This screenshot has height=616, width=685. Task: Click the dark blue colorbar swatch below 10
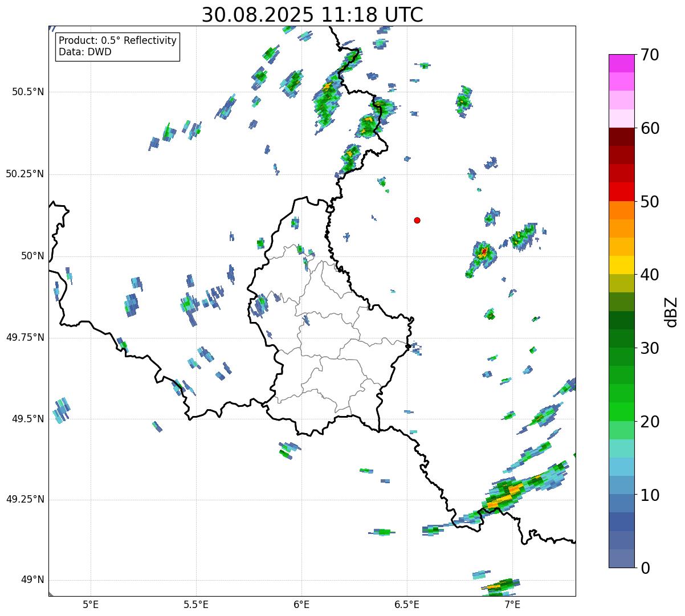pos(621,522)
